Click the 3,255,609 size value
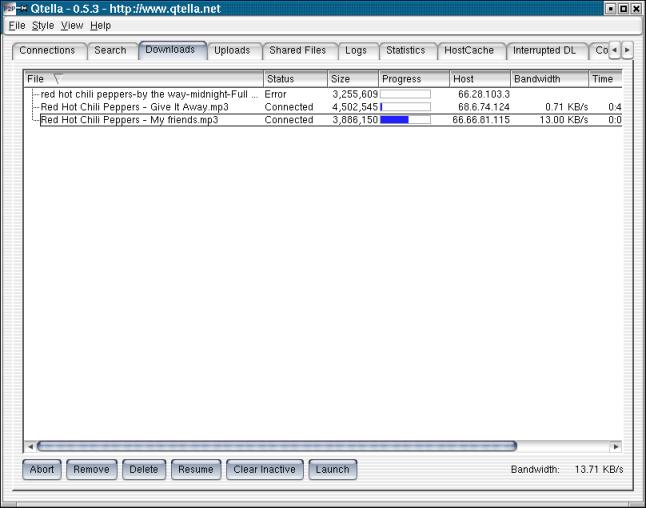This screenshot has width=646, height=508. coord(355,94)
